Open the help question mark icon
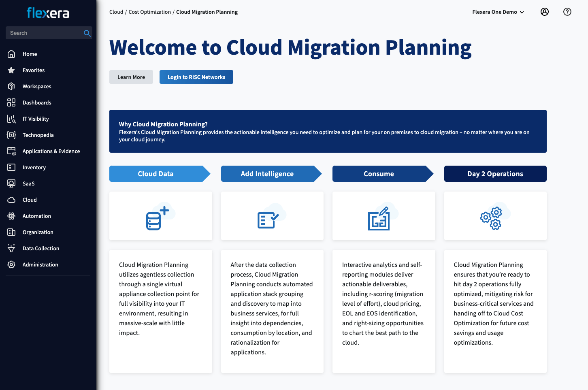Viewport: 588px width, 390px height. pyautogui.click(x=567, y=12)
